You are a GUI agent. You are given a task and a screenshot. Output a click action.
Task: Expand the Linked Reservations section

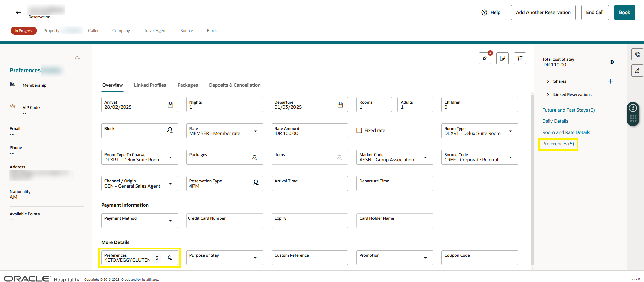(x=548, y=95)
